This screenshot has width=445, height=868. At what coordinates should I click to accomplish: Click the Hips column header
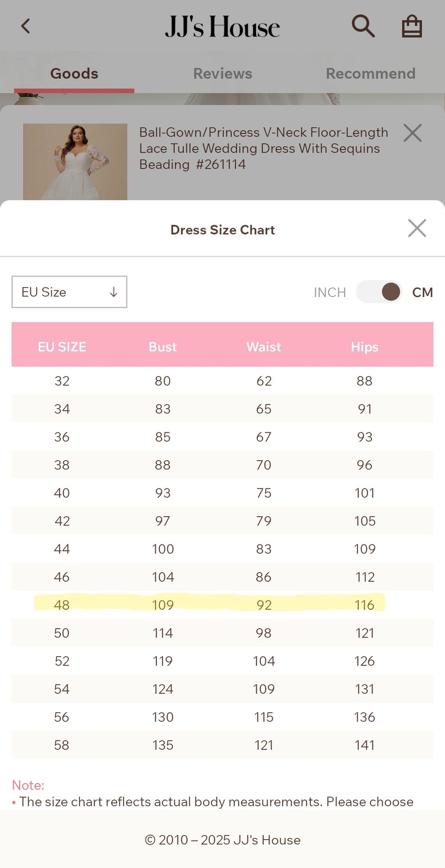364,347
